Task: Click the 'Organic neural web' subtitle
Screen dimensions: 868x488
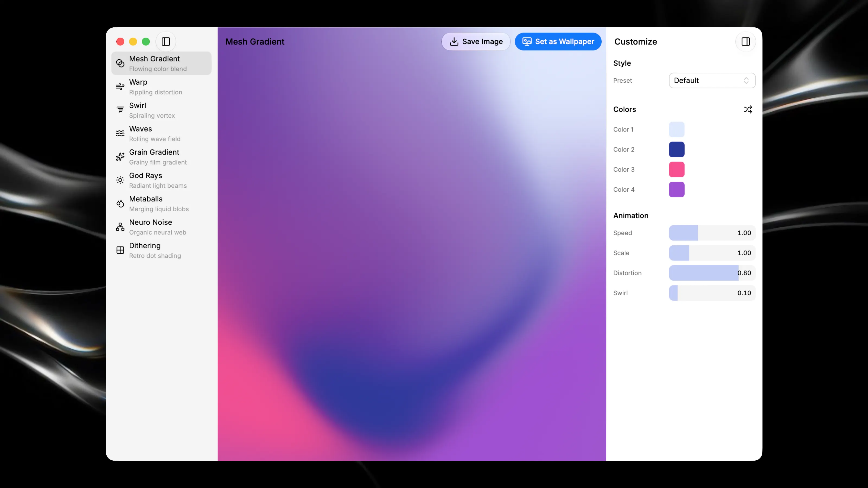Action: (157, 232)
